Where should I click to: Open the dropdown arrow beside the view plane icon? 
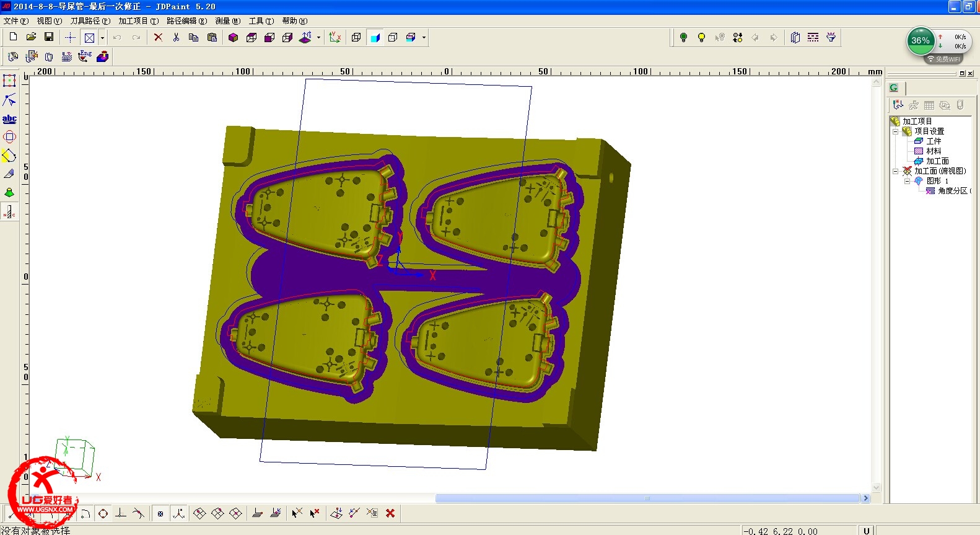pyautogui.click(x=319, y=38)
